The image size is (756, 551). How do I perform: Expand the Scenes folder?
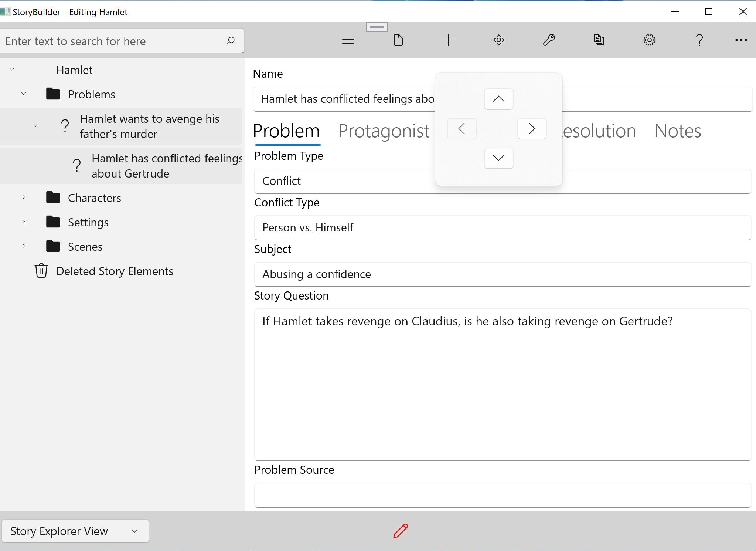point(24,246)
